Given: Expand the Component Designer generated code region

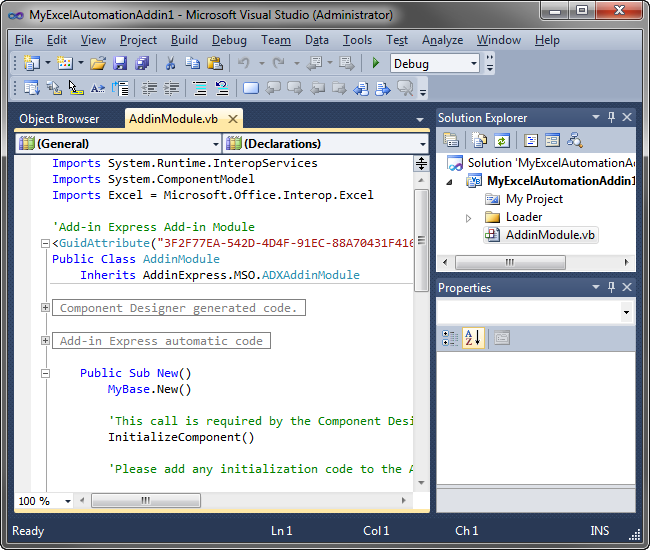Looking at the screenshot, I should point(46,308).
